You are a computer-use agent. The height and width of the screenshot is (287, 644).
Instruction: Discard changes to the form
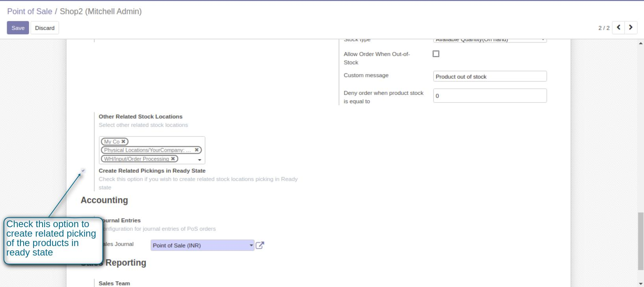tap(45, 28)
